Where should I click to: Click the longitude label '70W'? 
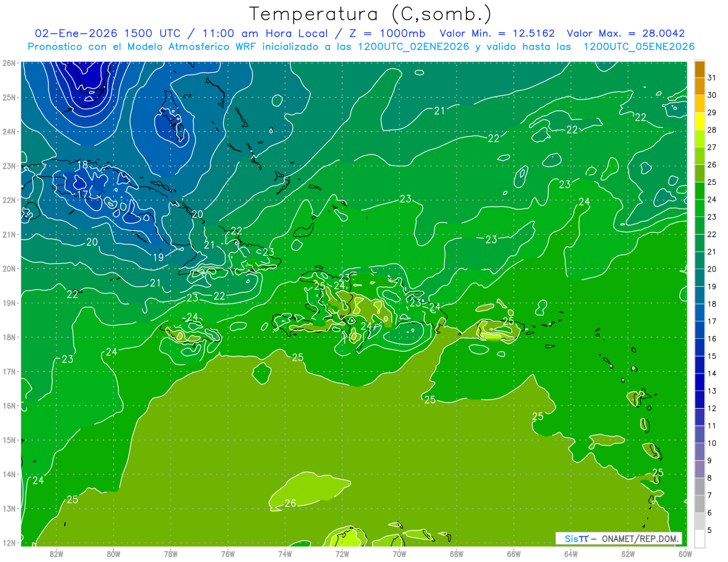pos(399,554)
